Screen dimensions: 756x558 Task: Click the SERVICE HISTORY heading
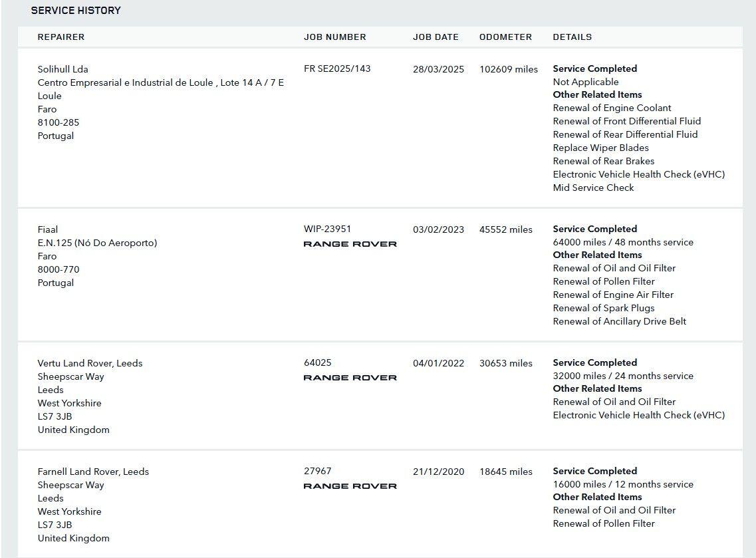point(76,11)
